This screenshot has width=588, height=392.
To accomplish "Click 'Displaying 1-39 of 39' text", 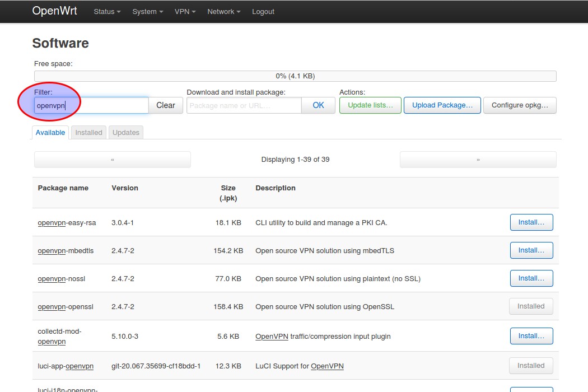I will click(x=295, y=160).
